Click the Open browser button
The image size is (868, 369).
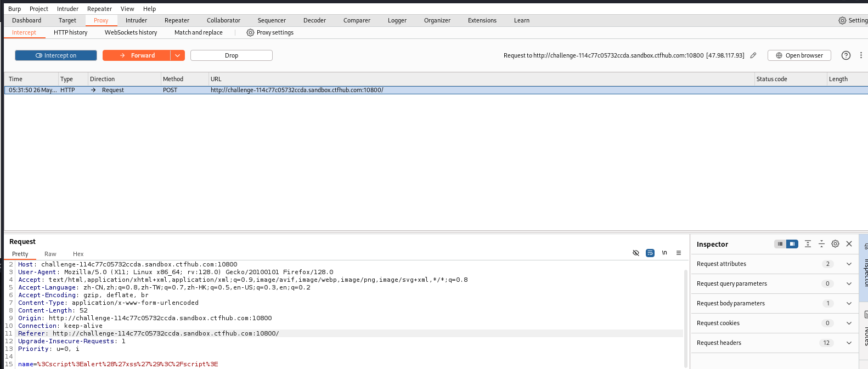click(799, 55)
